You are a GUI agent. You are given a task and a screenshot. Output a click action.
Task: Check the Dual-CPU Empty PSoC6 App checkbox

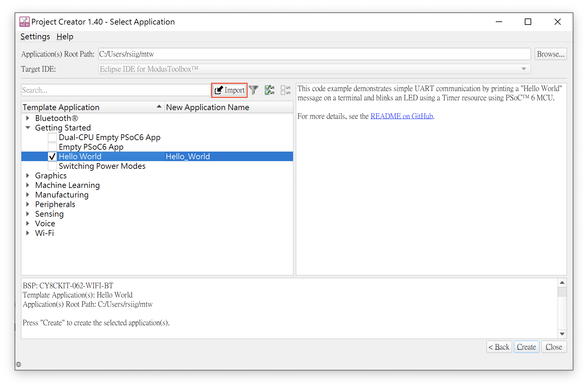[52, 138]
